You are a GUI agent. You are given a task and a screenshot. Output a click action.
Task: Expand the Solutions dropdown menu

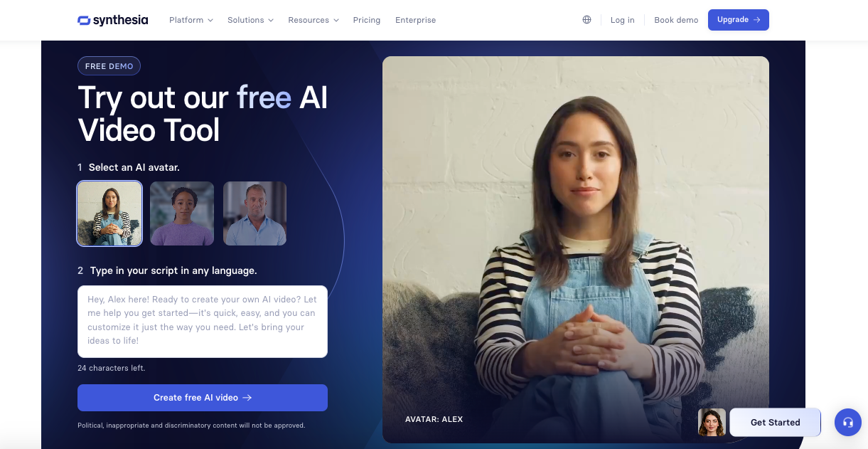pyautogui.click(x=250, y=20)
